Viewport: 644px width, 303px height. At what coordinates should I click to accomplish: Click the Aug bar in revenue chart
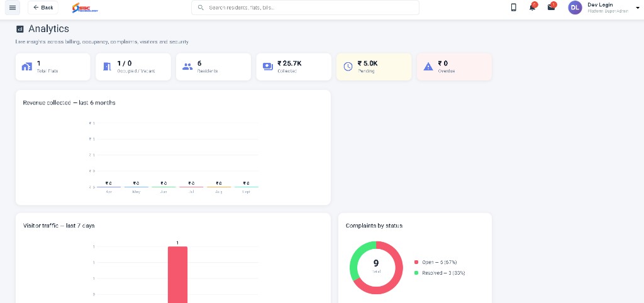click(218, 187)
